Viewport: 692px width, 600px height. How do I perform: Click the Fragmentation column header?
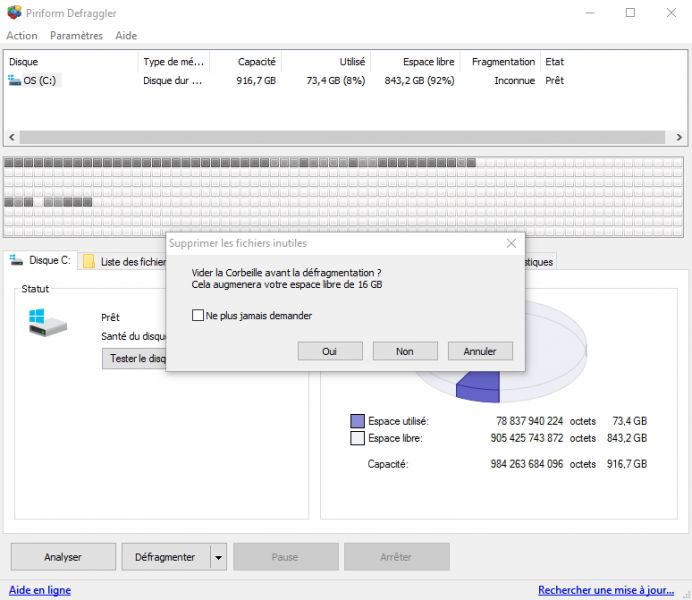[500, 62]
